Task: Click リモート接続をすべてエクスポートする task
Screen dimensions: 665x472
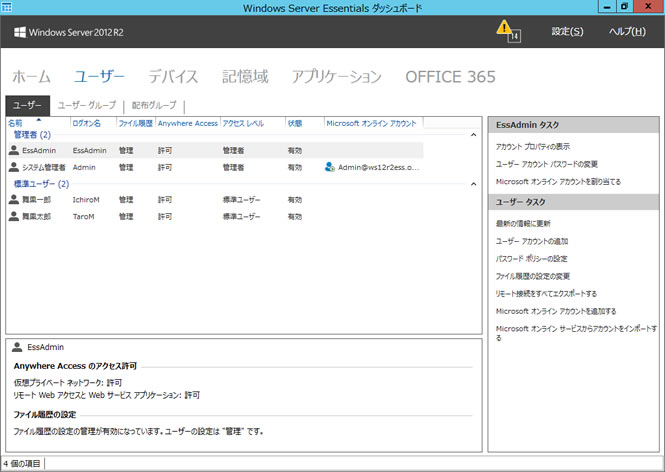Action: point(546,293)
